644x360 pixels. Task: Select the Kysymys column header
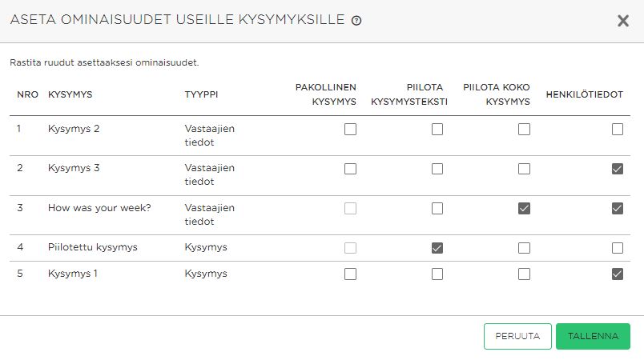[70, 94]
